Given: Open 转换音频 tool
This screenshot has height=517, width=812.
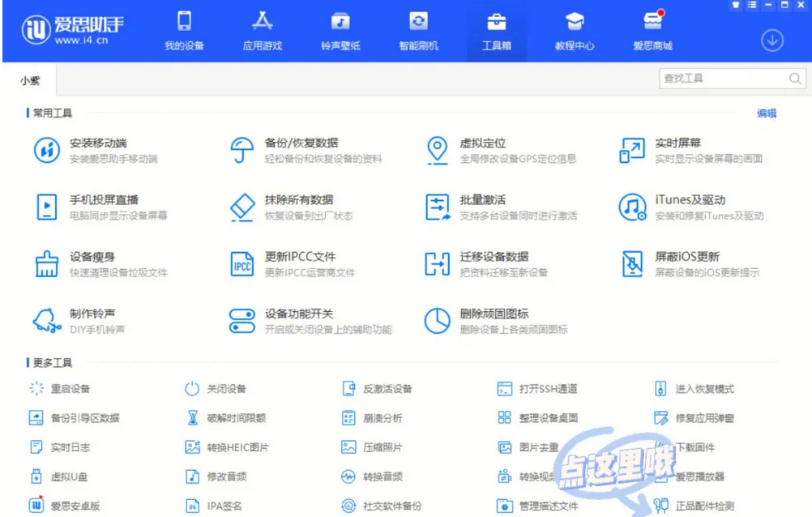Looking at the screenshot, I should click(x=372, y=476).
